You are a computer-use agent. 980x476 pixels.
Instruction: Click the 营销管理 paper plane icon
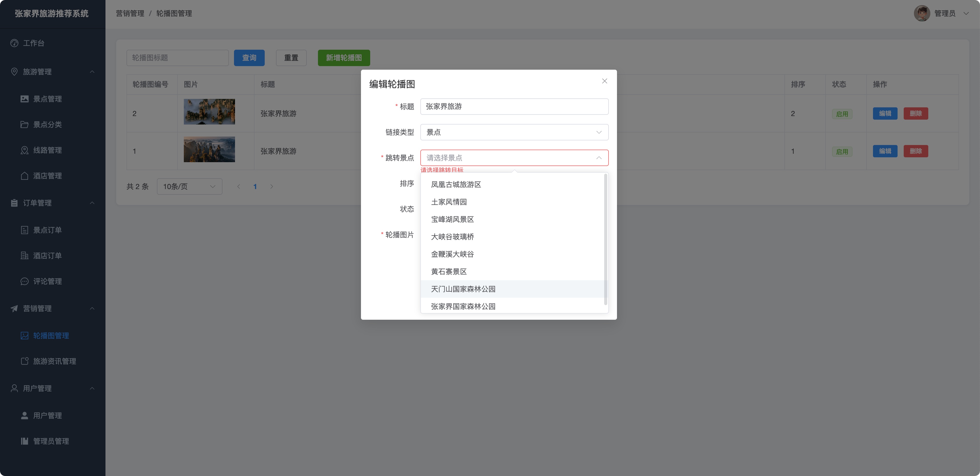click(x=14, y=308)
